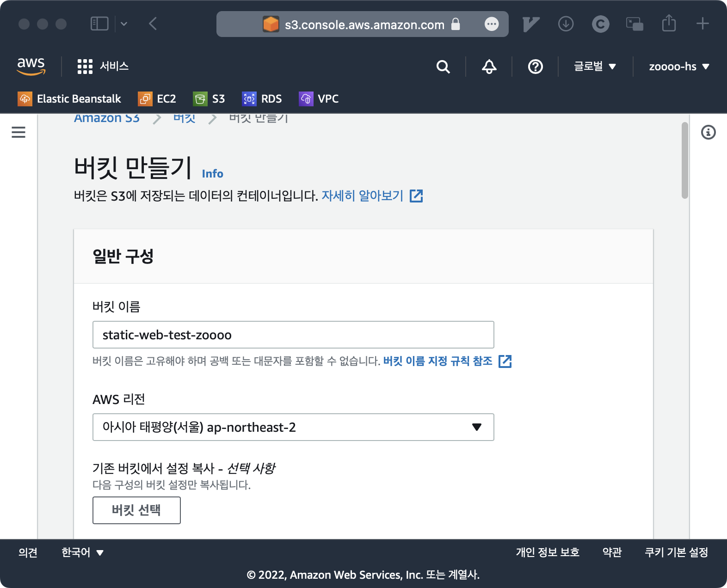Click 의견 feedback link in footer
727x588 pixels.
[x=28, y=552]
